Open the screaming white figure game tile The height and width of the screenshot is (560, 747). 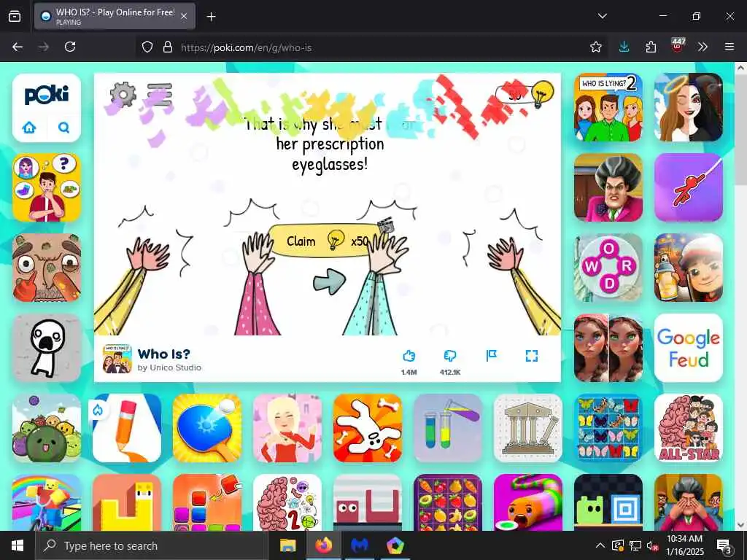click(x=47, y=348)
